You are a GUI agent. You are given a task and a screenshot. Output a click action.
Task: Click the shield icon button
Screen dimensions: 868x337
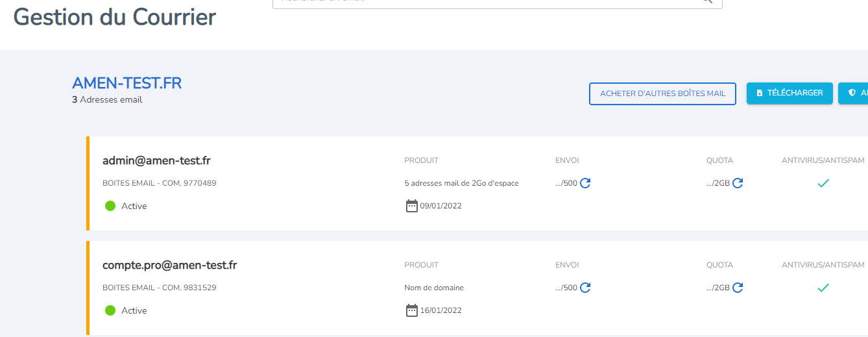pos(854,93)
